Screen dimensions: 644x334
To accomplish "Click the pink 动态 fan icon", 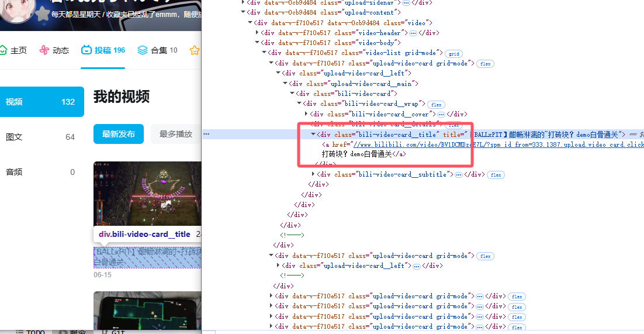I will (44, 50).
